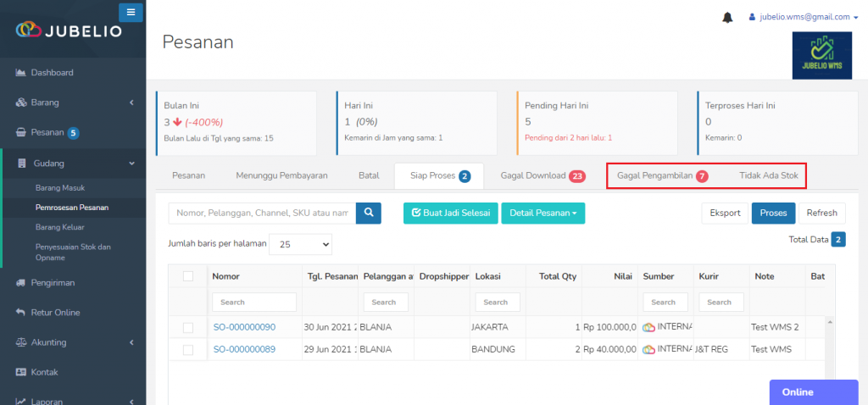Image resolution: width=868 pixels, height=405 pixels.
Task: Toggle the hamburger sidebar menu button
Action: [x=131, y=12]
